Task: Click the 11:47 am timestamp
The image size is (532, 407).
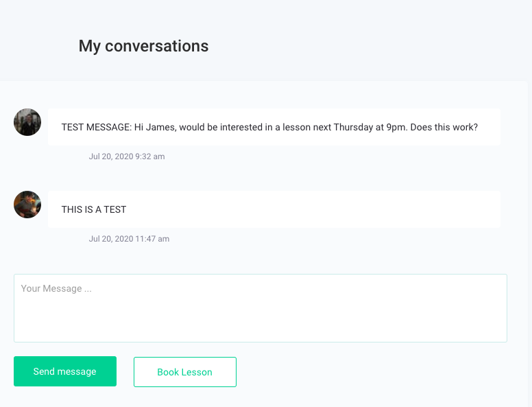Action: pos(152,239)
